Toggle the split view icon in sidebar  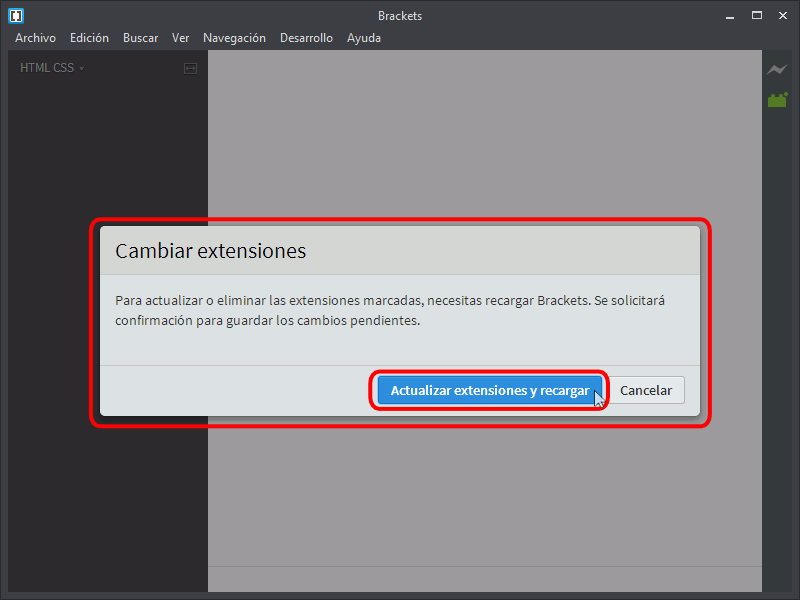point(190,68)
